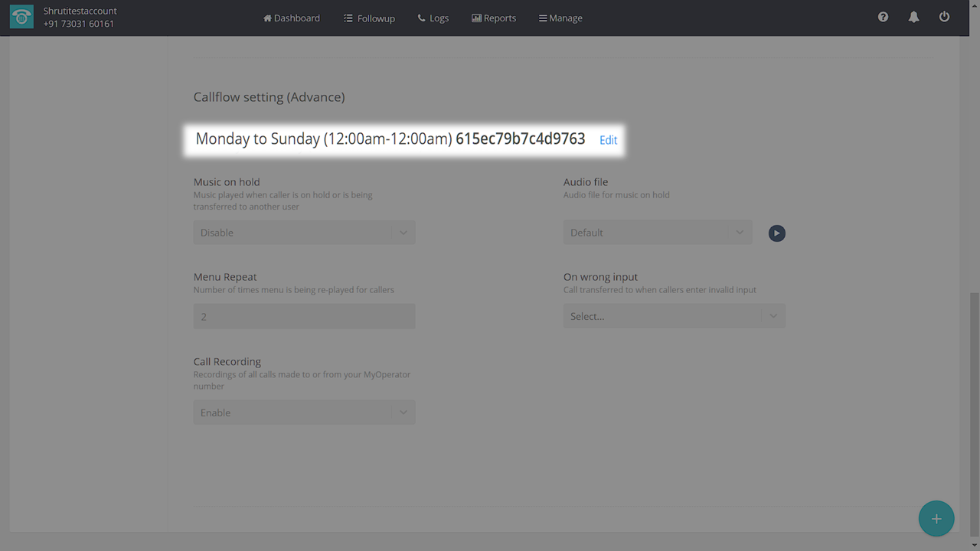Open the Reports menu
The image size is (980, 551).
pos(494,18)
